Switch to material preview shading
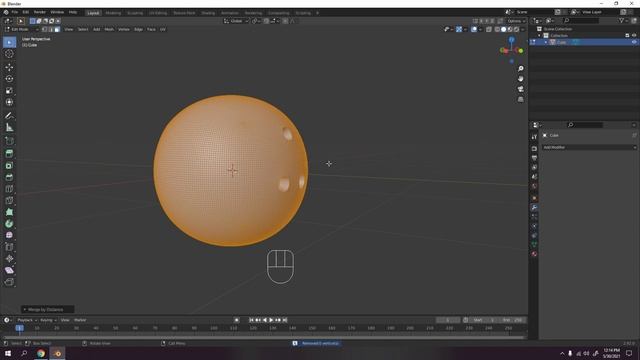 coord(510,29)
